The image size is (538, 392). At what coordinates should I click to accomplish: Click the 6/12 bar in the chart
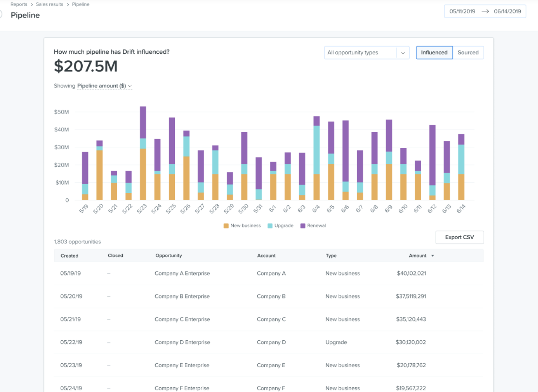(432, 162)
